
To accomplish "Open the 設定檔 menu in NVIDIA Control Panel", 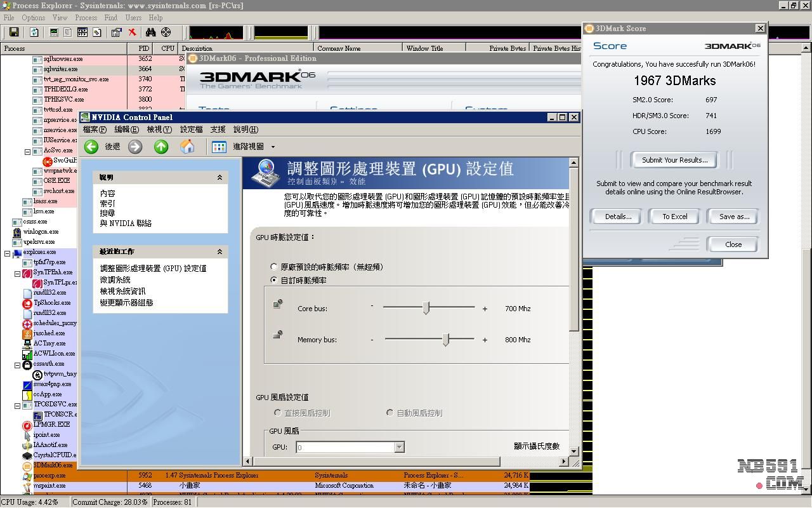I will (x=191, y=130).
